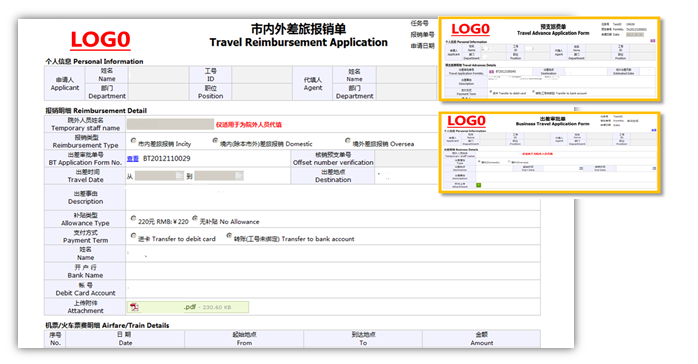Viewport: 698px width, 364px height.
Task: Select the RMB ¥220 allowance radio
Action: pos(133,218)
